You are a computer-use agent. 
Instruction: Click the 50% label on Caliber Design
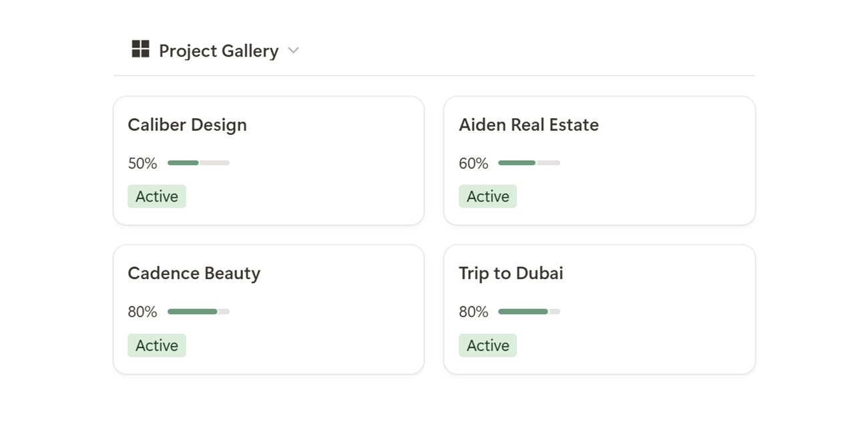point(142,164)
